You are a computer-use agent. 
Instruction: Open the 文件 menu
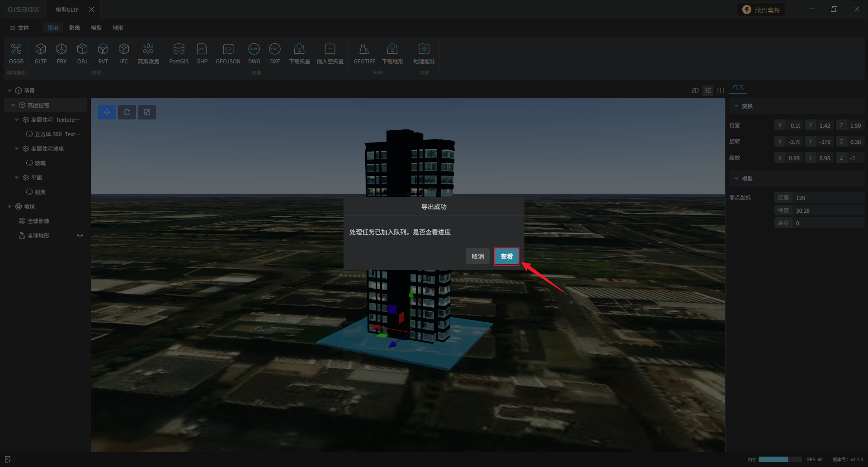coord(19,28)
